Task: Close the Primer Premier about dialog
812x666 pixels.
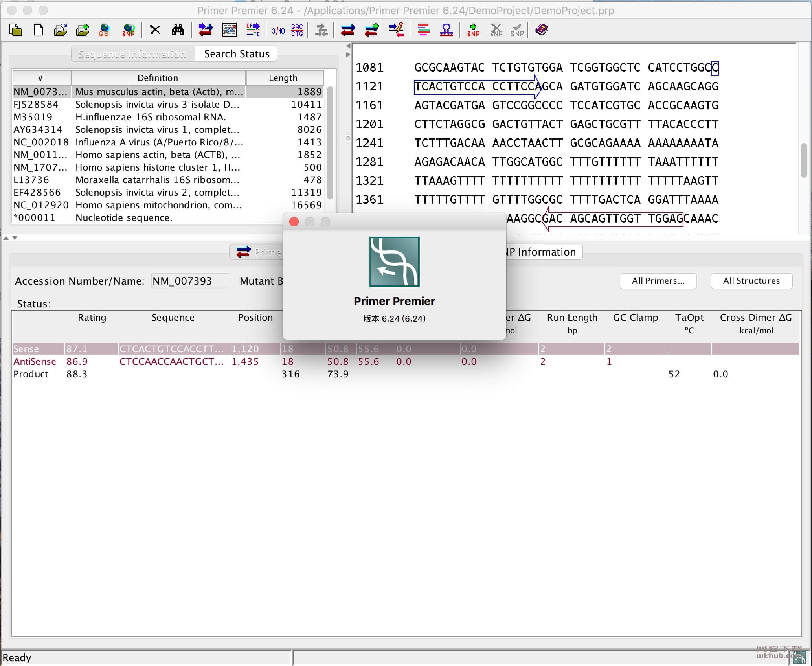Action: (294, 222)
